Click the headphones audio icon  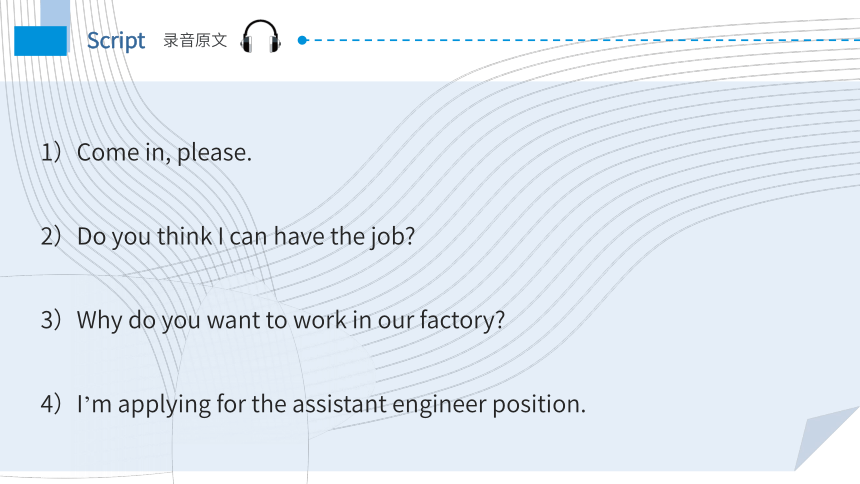pyautogui.click(x=261, y=37)
